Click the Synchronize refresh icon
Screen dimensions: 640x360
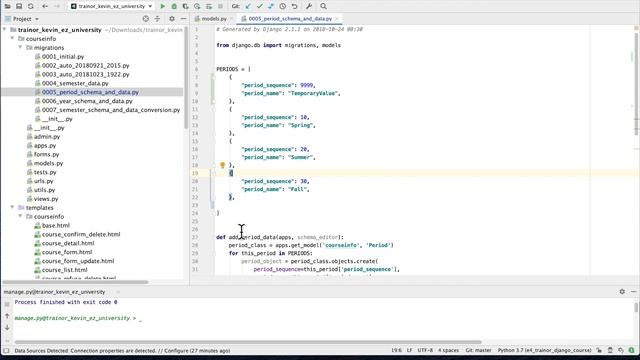[x=31, y=6]
